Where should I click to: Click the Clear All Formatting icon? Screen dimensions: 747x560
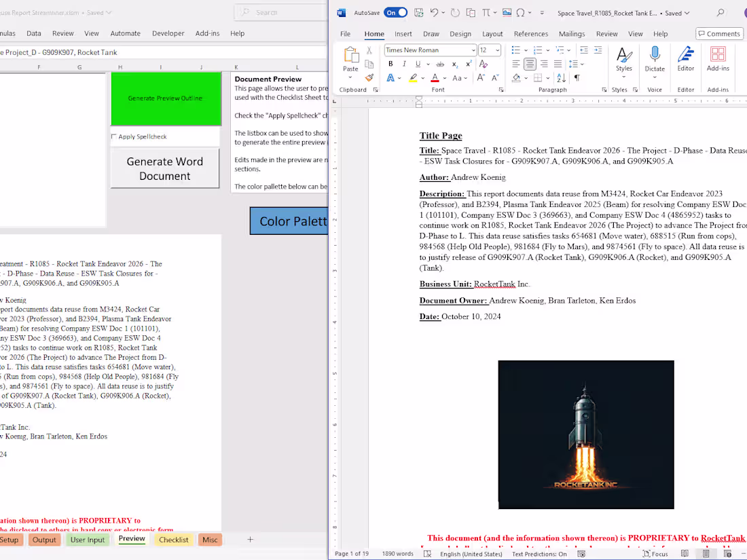(483, 64)
